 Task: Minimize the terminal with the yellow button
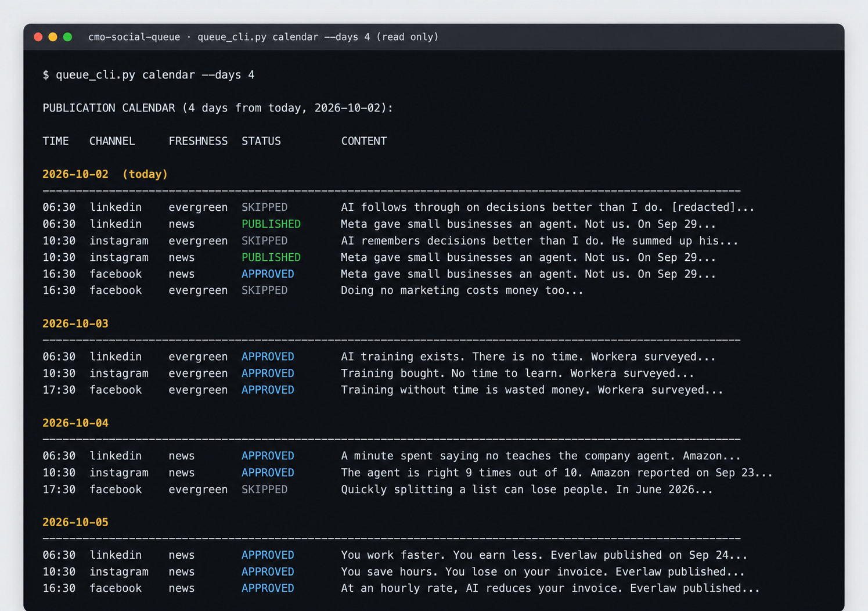pyautogui.click(x=53, y=37)
